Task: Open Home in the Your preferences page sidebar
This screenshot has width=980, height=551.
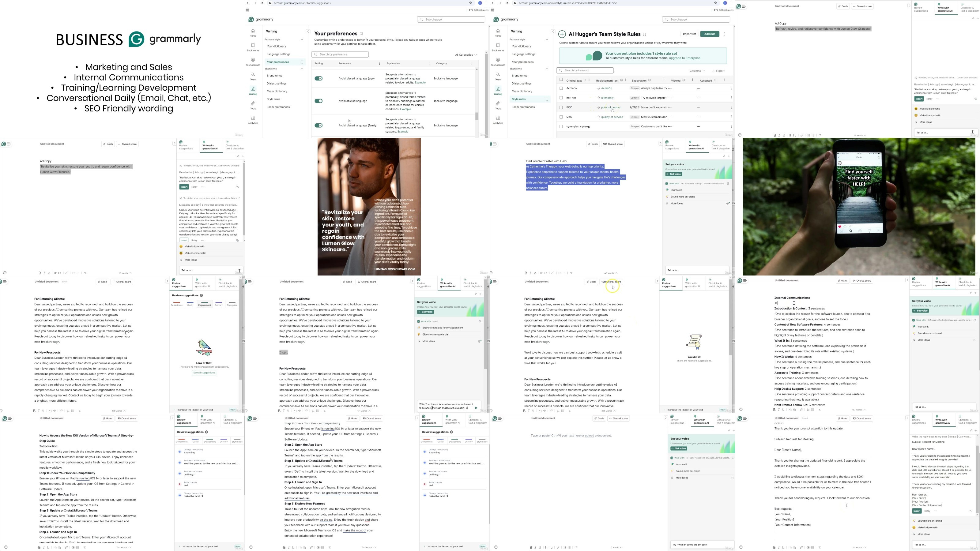Action: [x=253, y=33]
